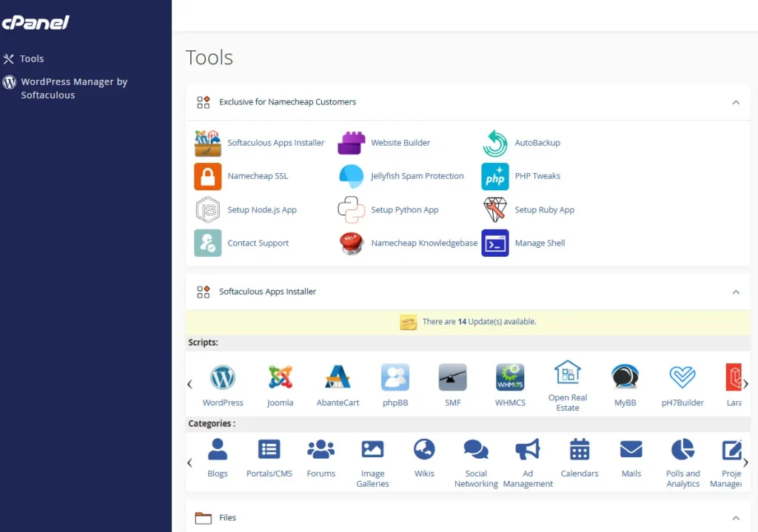Open the PHP Tweaks icon
The width and height of the screenshot is (758, 532).
[495, 177]
